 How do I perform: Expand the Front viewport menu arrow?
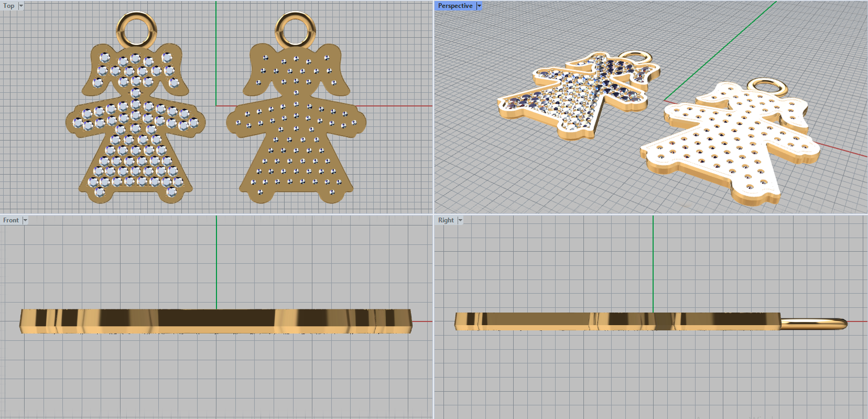(25, 220)
